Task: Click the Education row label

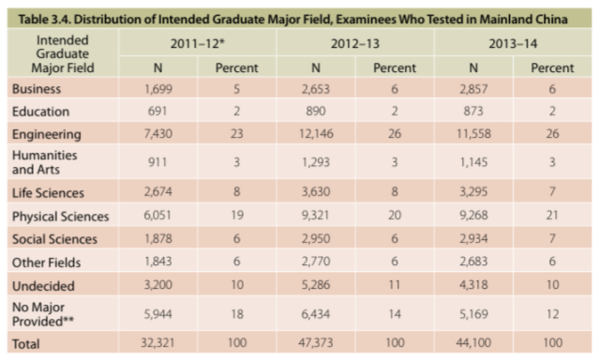Action: click(x=41, y=111)
